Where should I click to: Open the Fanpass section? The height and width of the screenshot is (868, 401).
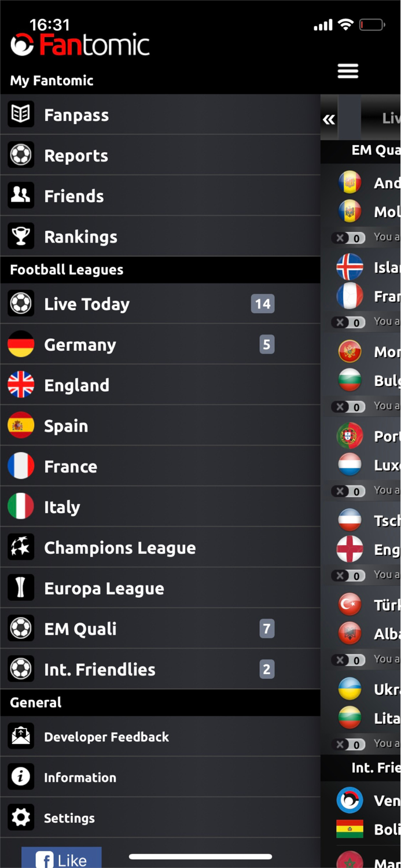pyautogui.click(x=76, y=115)
